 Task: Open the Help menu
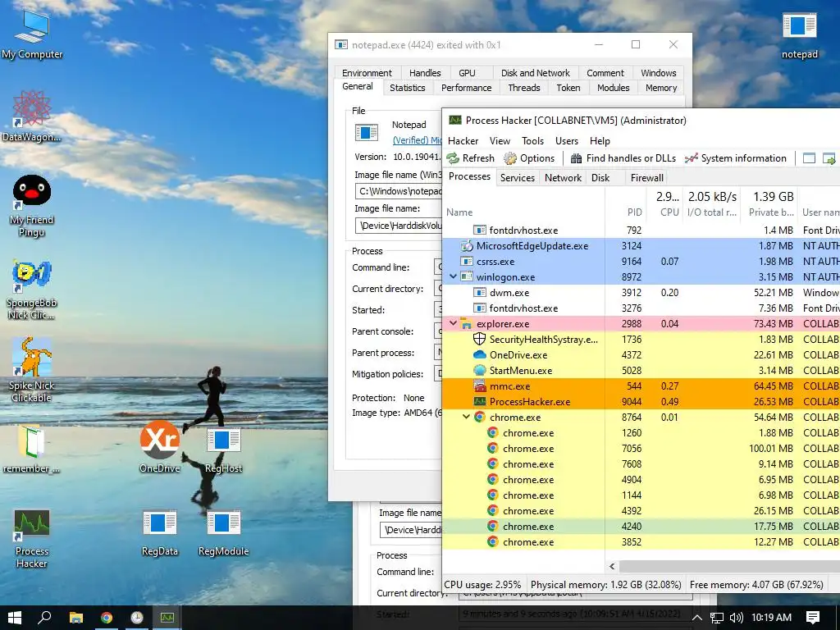[600, 141]
